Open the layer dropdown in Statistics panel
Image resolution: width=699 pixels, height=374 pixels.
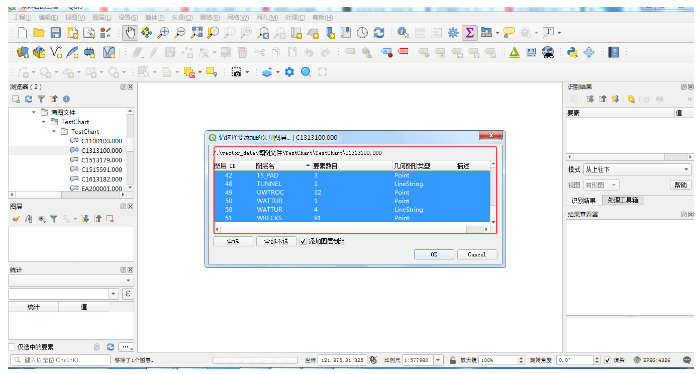(x=71, y=280)
